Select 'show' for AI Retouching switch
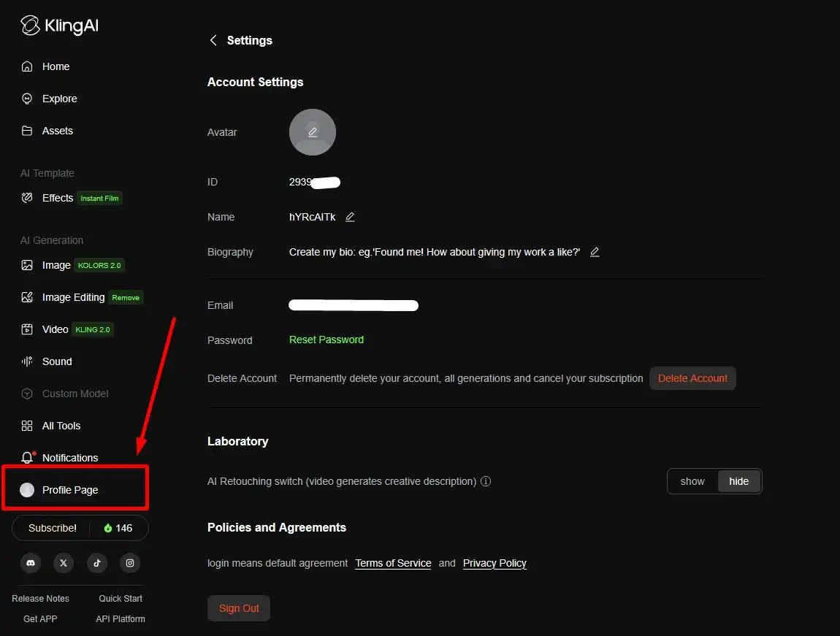 [692, 481]
